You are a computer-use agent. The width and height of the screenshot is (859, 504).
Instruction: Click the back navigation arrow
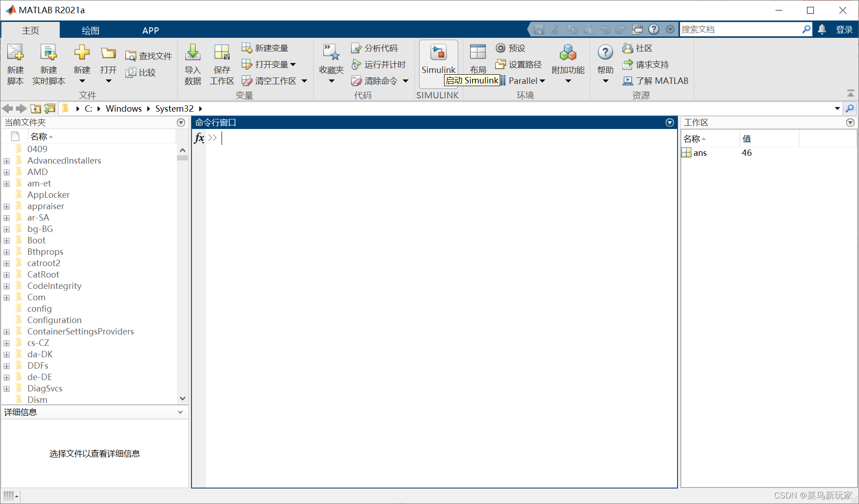7,108
